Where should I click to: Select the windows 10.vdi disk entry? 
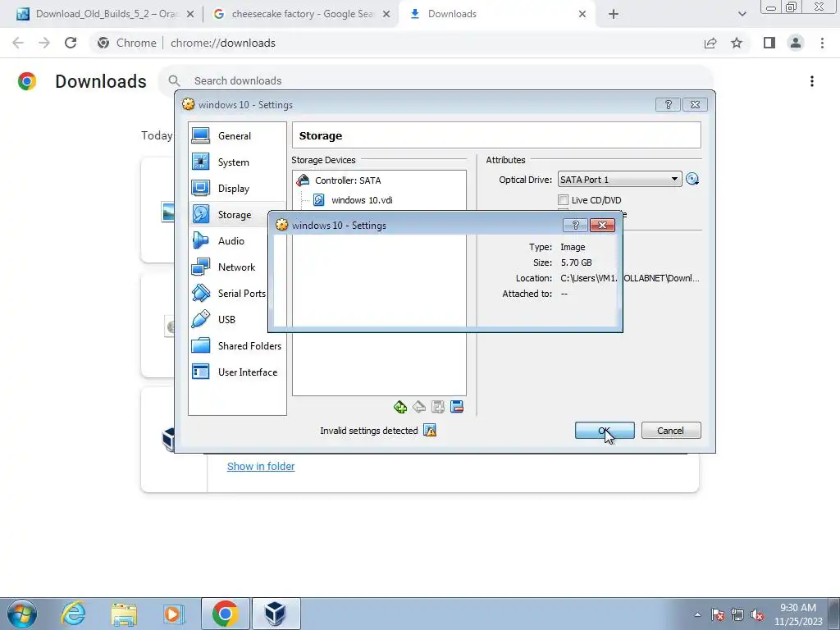(x=362, y=200)
